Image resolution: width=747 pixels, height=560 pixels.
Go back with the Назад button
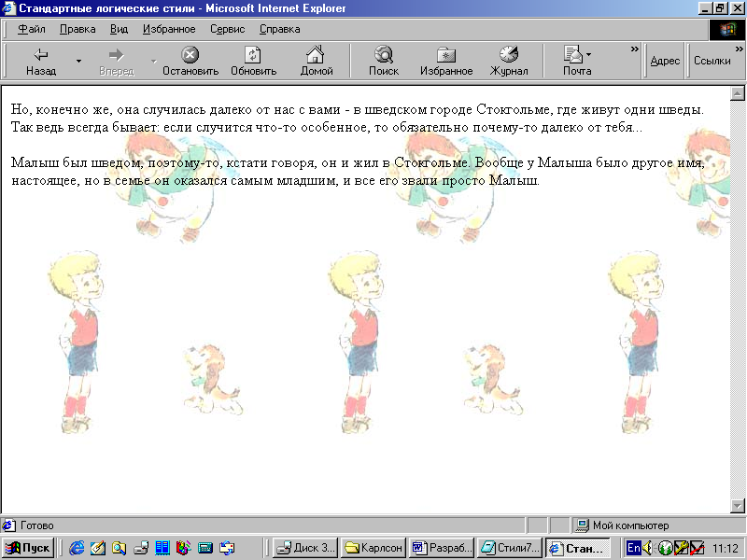coord(41,61)
